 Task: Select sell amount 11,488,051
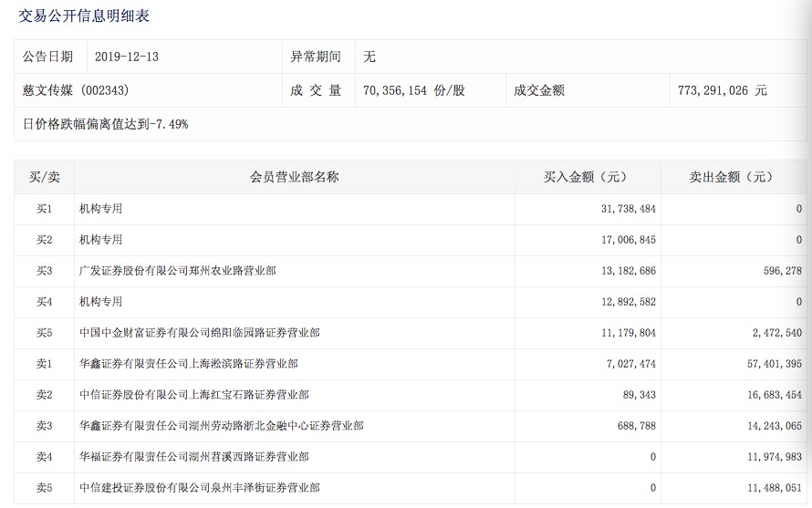775,488
